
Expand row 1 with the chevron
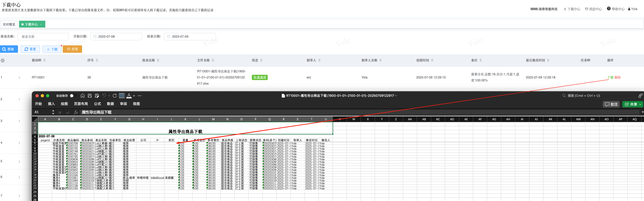[19, 78]
